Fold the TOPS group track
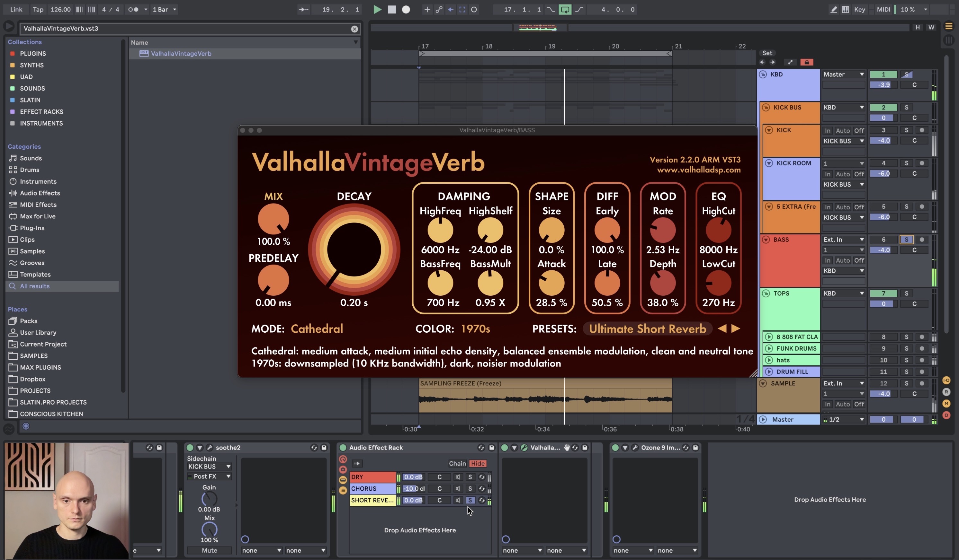The image size is (959, 560). tap(766, 293)
